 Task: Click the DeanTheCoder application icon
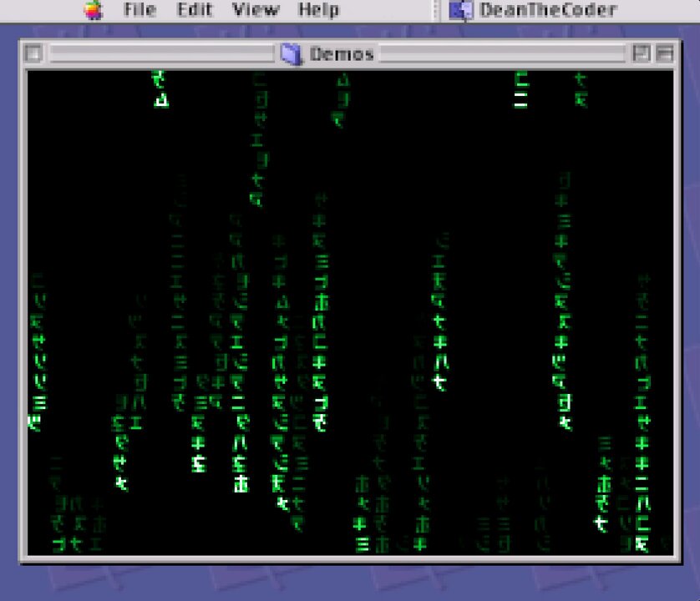(461, 10)
